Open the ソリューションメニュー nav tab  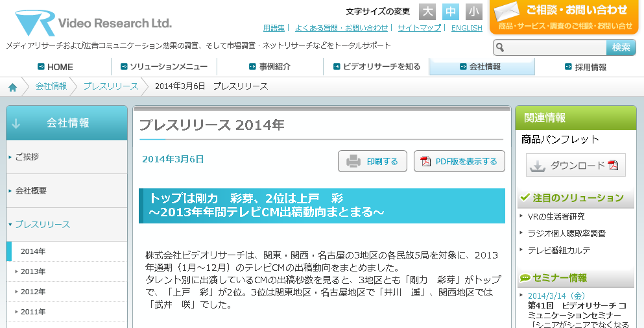[x=163, y=67]
